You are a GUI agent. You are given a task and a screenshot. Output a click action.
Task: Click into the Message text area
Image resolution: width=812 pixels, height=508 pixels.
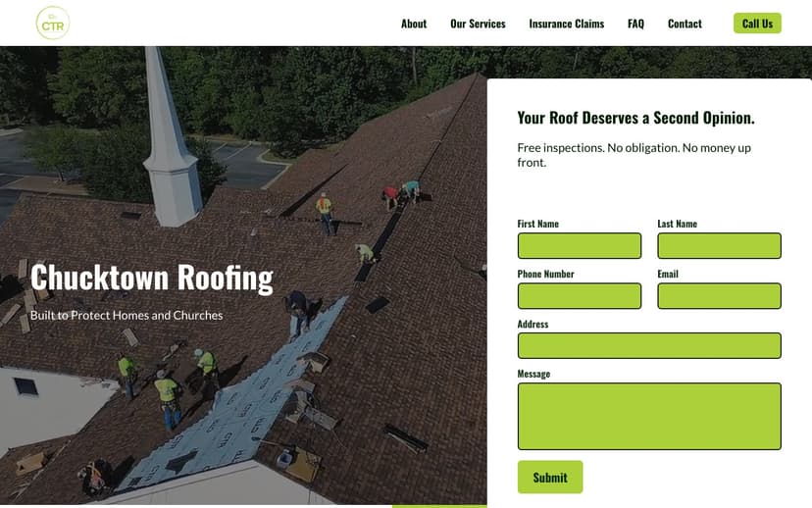point(649,417)
